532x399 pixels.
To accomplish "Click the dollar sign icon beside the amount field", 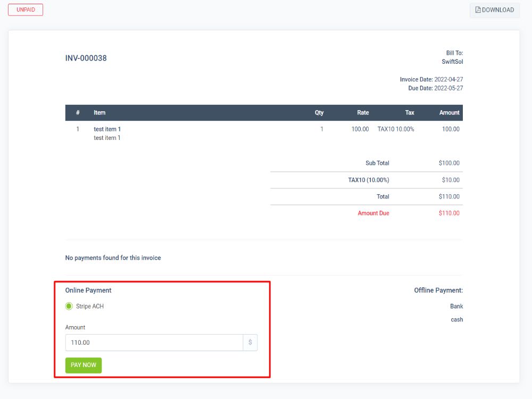I will tap(250, 342).
